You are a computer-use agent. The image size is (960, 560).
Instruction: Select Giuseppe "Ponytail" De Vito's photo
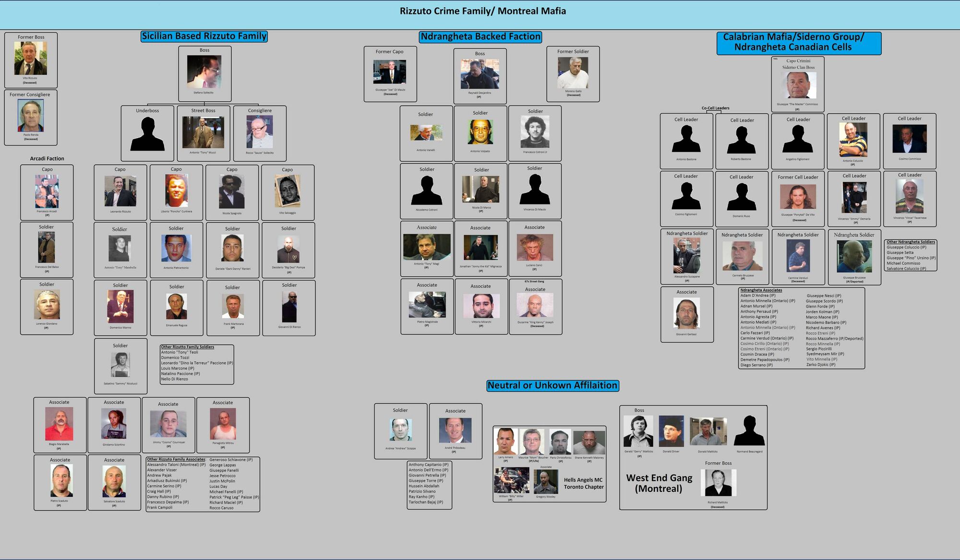[x=798, y=197]
